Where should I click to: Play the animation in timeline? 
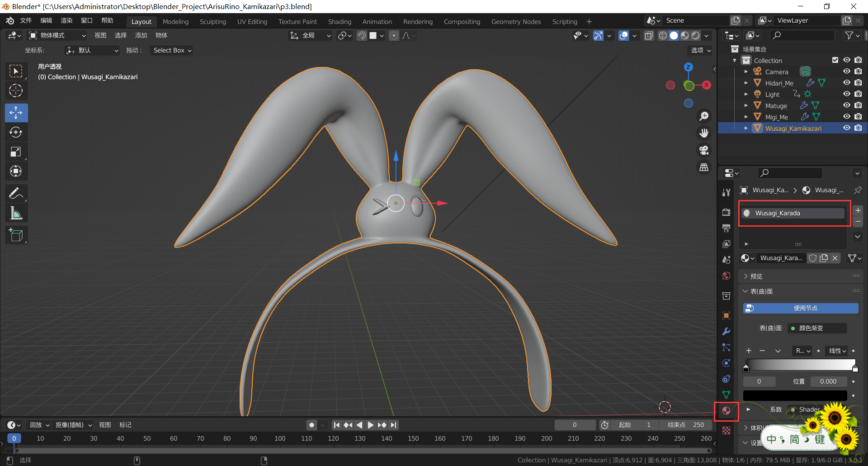(x=371, y=425)
